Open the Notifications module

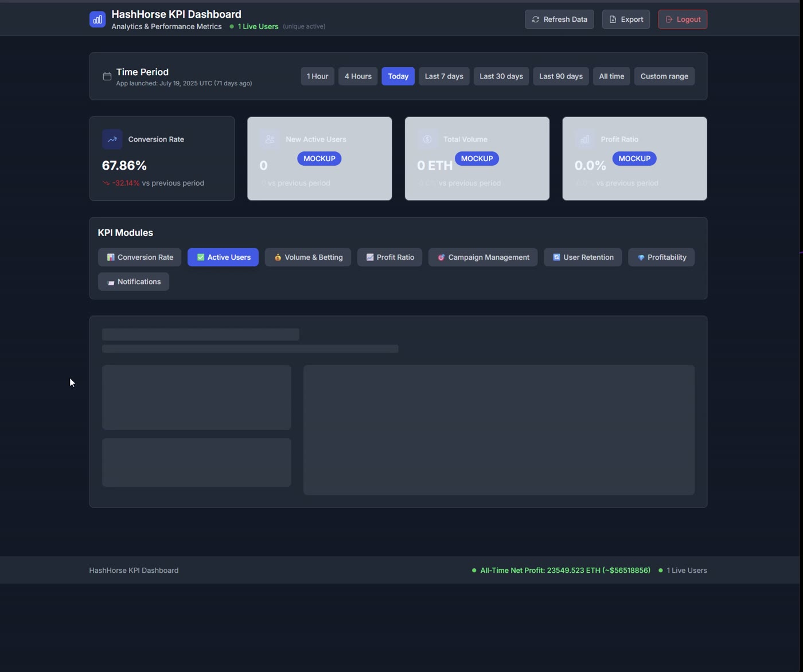[x=134, y=282]
